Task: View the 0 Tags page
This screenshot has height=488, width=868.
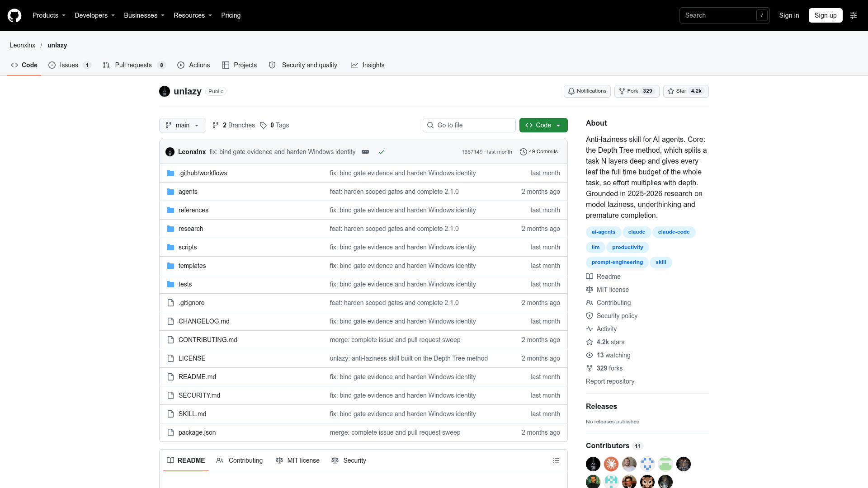Action: [274, 125]
